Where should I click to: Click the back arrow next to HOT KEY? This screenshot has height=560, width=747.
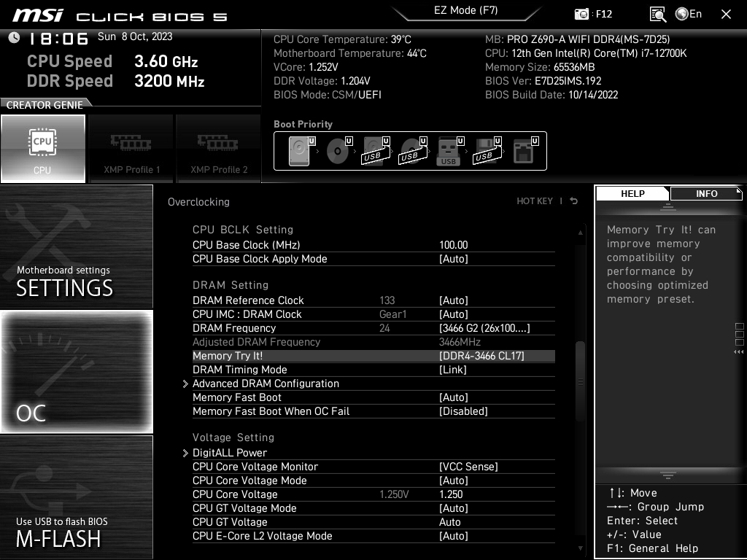pyautogui.click(x=574, y=201)
